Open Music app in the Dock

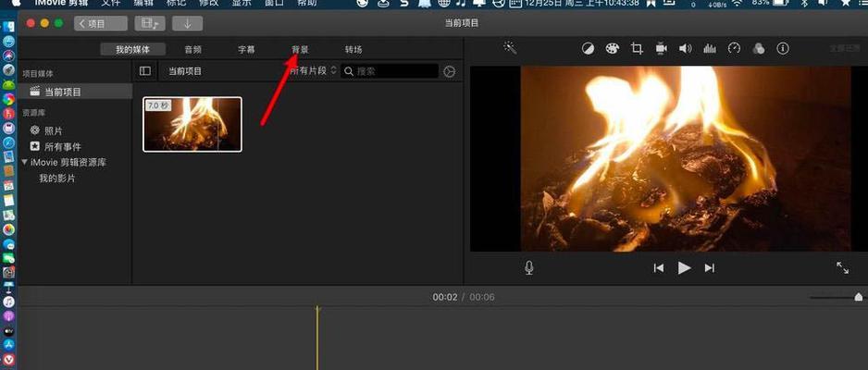click(x=8, y=302)
